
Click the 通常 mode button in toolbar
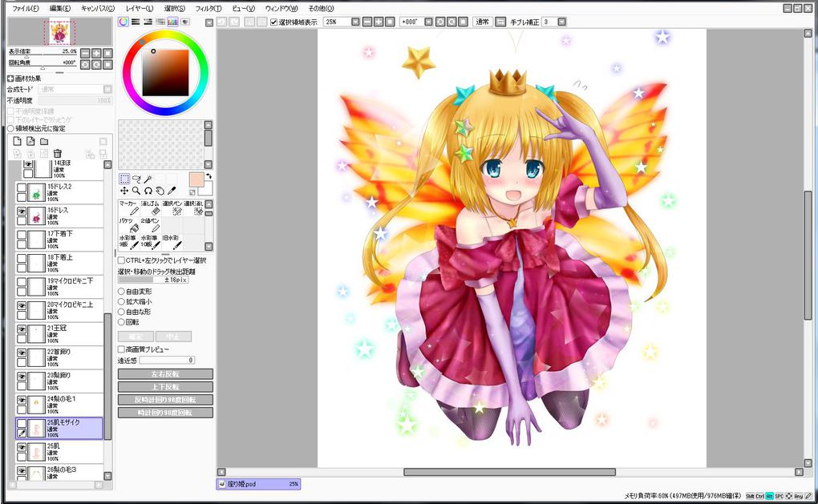482,22
